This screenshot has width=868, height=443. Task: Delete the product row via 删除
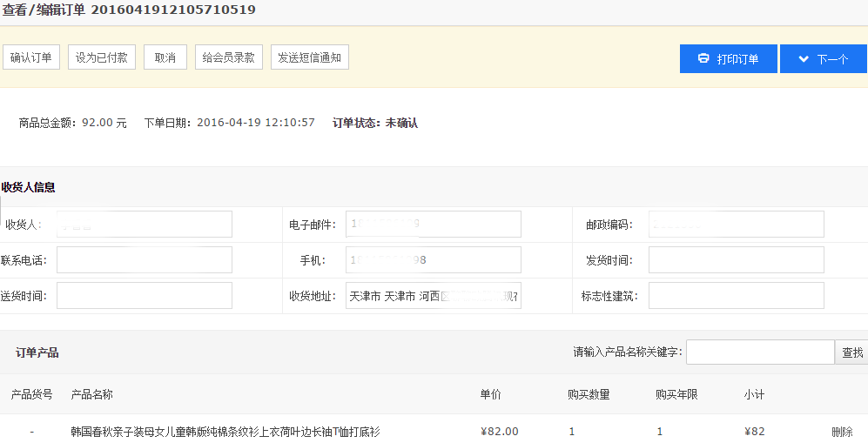pyautogui.click(x=842, y=432)
